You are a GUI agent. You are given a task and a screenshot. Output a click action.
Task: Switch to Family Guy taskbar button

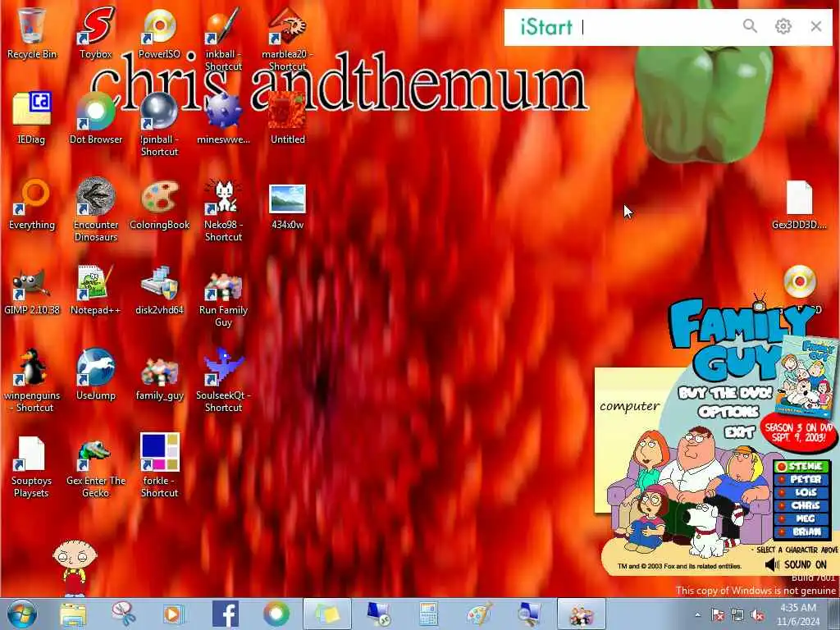[x=582, y=614]
